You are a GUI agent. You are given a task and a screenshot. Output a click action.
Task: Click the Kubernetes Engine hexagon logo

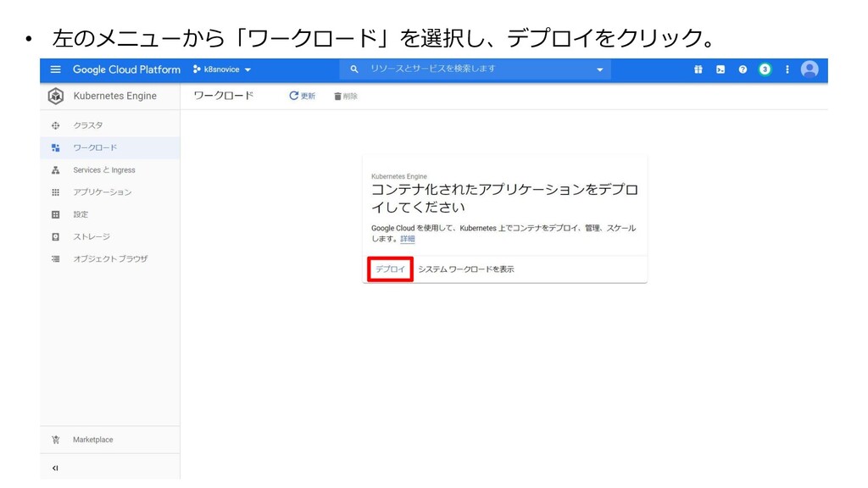55,96
